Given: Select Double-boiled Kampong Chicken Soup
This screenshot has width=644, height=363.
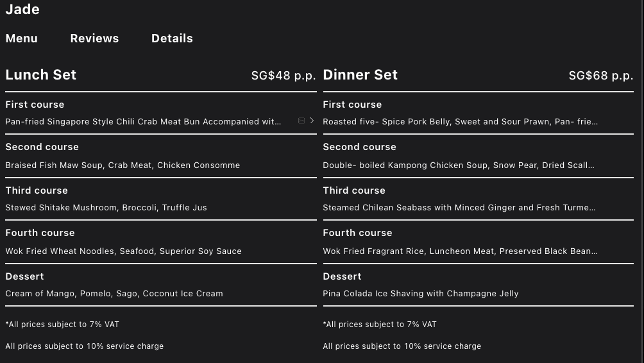Looking at the screenshot, I should coord(458,165).
